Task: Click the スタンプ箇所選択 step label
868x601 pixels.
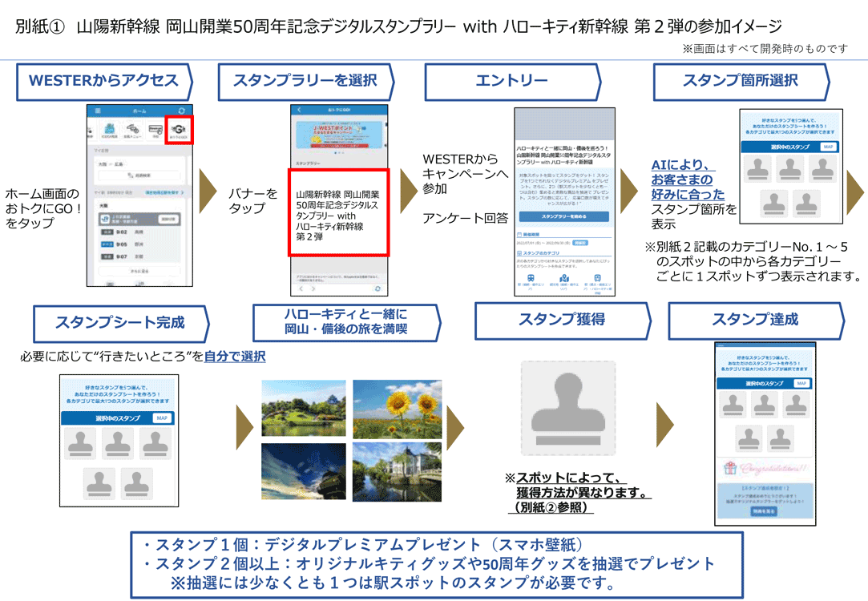Action: pos(742,82)
